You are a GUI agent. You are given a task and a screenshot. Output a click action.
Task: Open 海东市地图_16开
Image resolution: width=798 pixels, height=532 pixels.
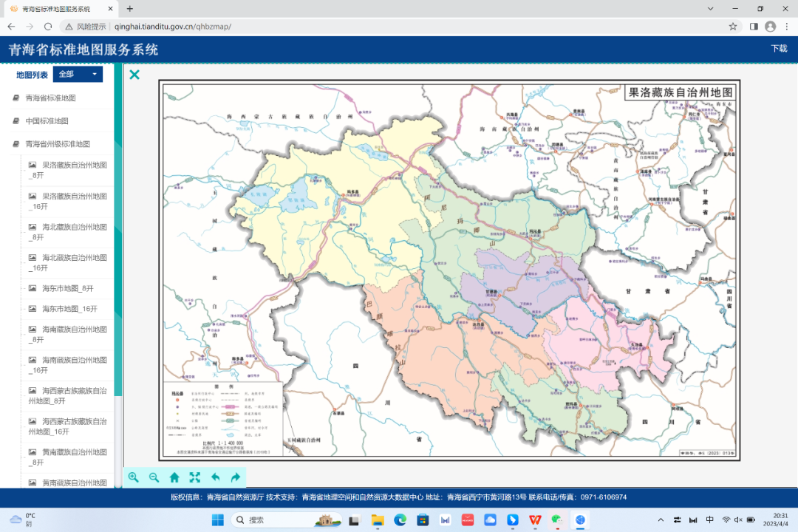coord(63,309)
